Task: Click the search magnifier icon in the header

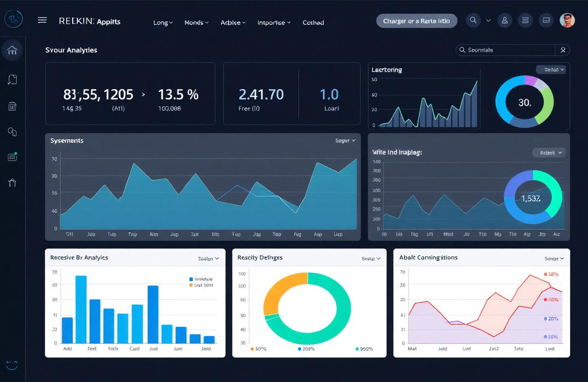Action: (x=473, y=20)
